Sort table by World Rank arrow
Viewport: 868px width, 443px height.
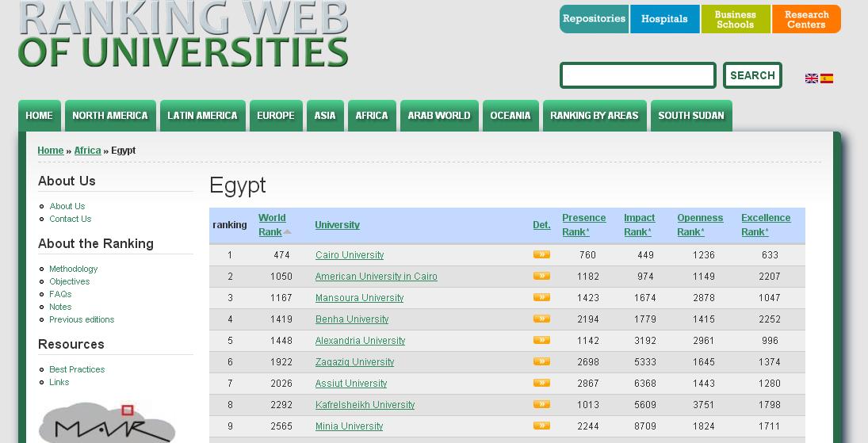[287, 232]
